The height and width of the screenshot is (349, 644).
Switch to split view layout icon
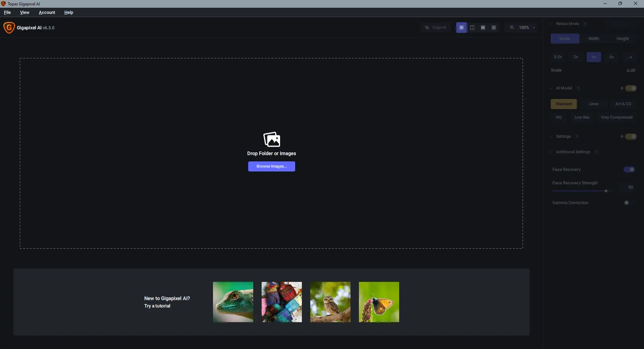click(472, 28)
